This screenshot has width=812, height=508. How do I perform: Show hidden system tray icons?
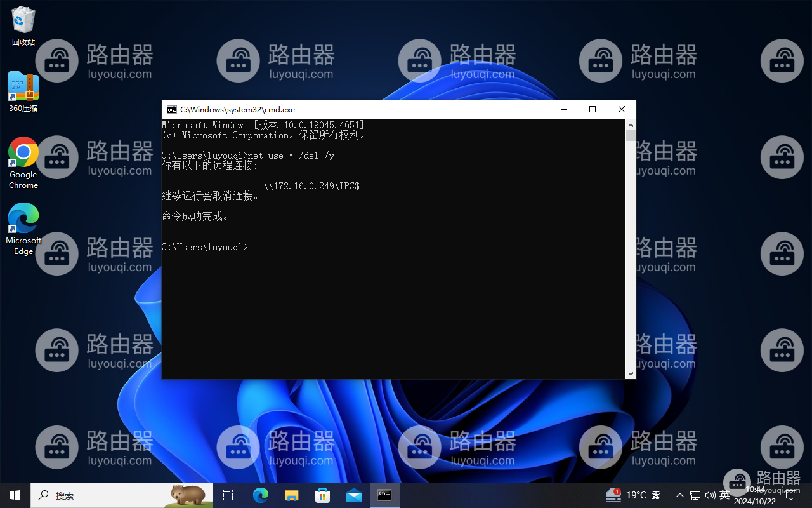point(680,495)
